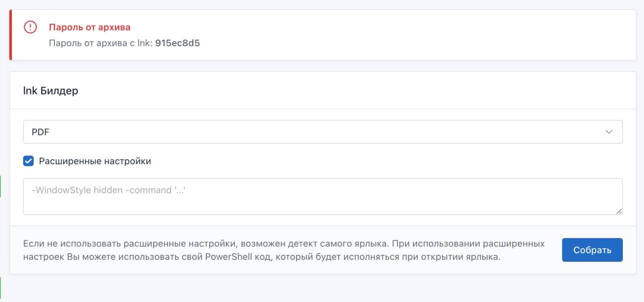Click the placeholder text '...' in command field
The width and height of the screenshot is (644, 302).
point(181,190)
